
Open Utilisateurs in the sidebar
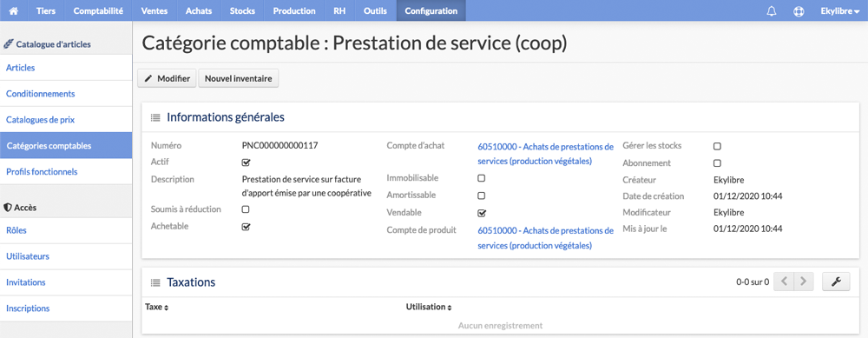[x=66, y=256]
